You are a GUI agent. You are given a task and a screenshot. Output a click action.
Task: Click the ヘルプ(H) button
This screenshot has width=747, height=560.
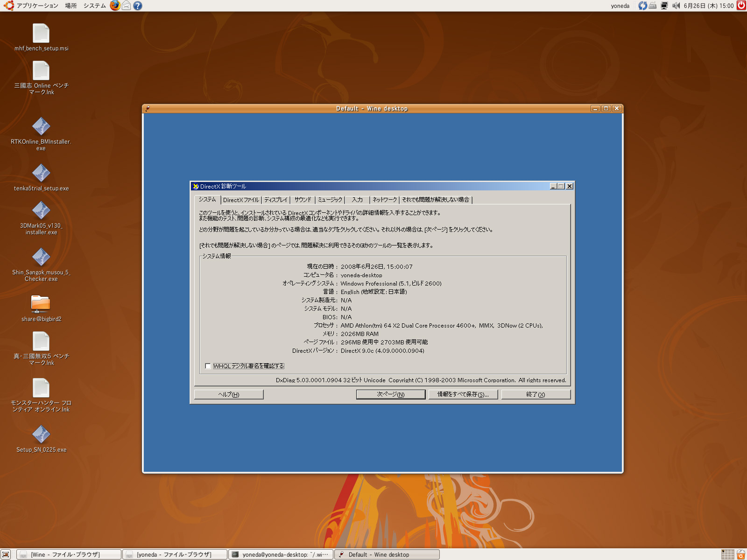click(229, 394)
